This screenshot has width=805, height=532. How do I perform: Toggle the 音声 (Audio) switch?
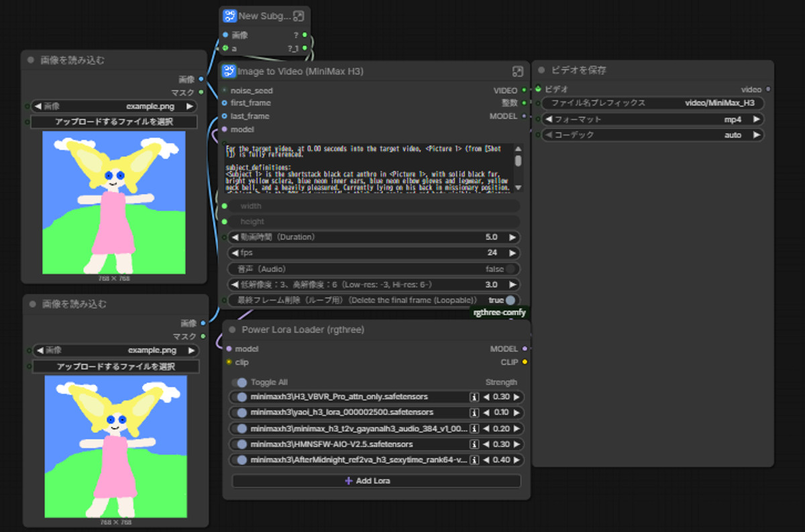511,269
